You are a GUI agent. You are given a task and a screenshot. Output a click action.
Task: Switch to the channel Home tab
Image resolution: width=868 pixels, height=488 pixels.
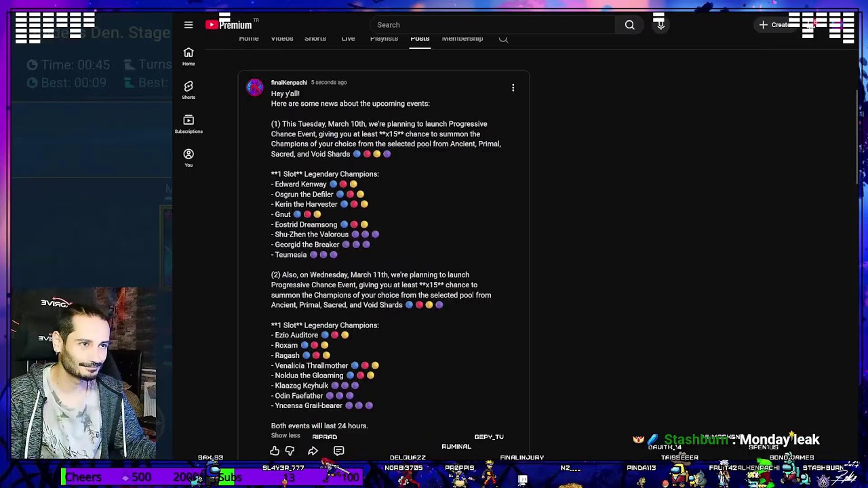[x=249, y=39]
